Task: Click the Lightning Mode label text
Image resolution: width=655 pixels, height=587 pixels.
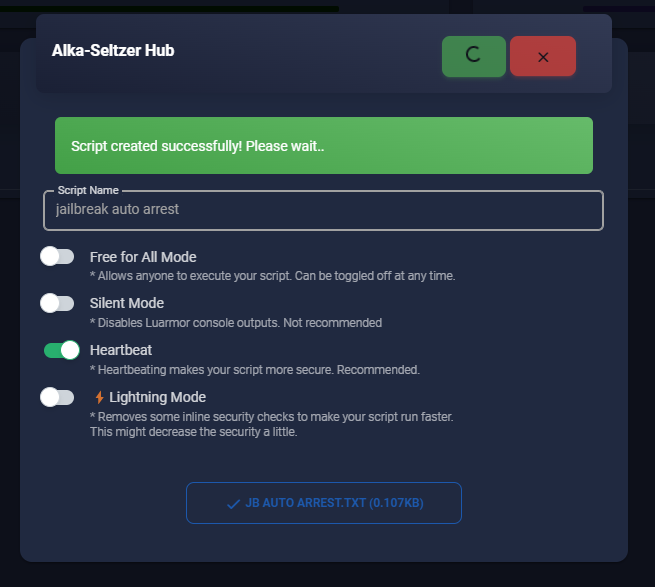Action: pyautogui.click(x=157, y=397)
